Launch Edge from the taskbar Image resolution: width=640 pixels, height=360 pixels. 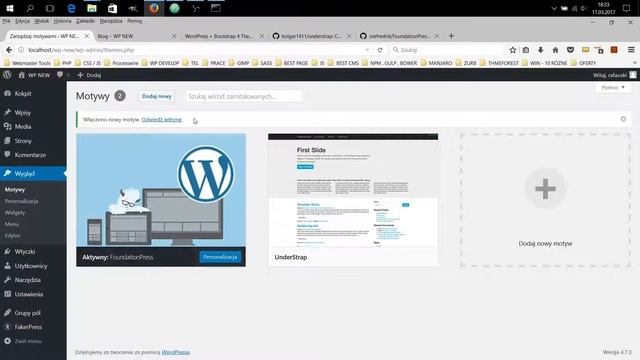(x=71, y=8)
